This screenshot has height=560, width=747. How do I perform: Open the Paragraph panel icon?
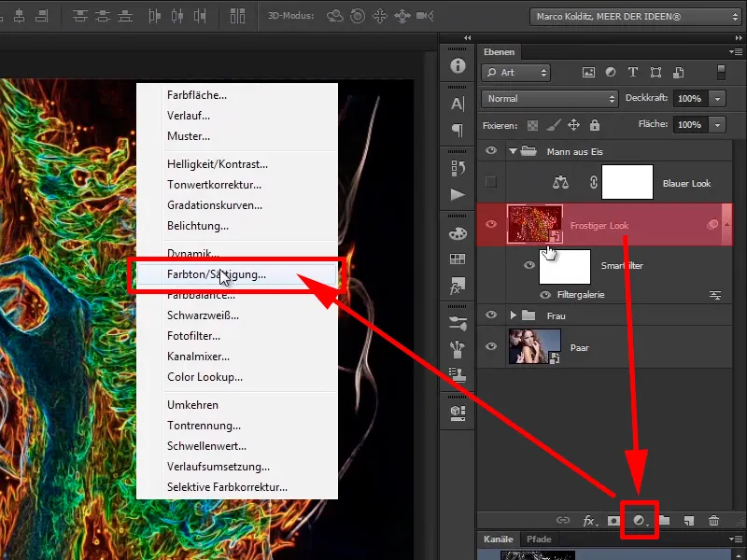[458, 130]
